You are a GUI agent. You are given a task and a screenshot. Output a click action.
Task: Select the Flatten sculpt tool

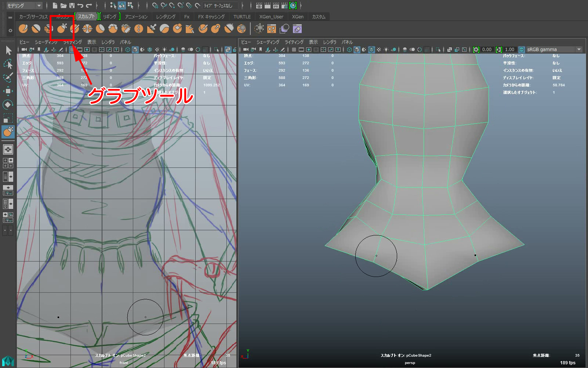[x=100, y=29]
